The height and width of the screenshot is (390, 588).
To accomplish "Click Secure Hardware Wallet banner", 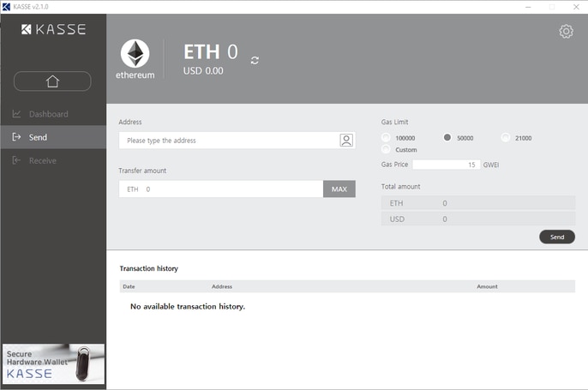I will 53,363.
